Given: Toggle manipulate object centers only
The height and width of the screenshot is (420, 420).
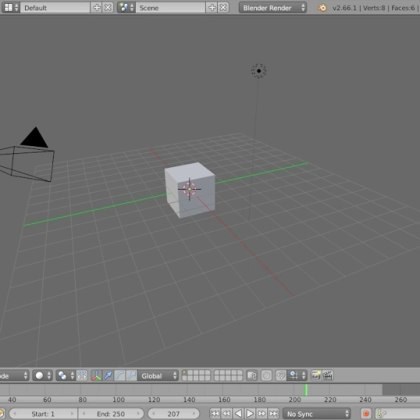Looking at the screenshot, I should tap(82, 376).
